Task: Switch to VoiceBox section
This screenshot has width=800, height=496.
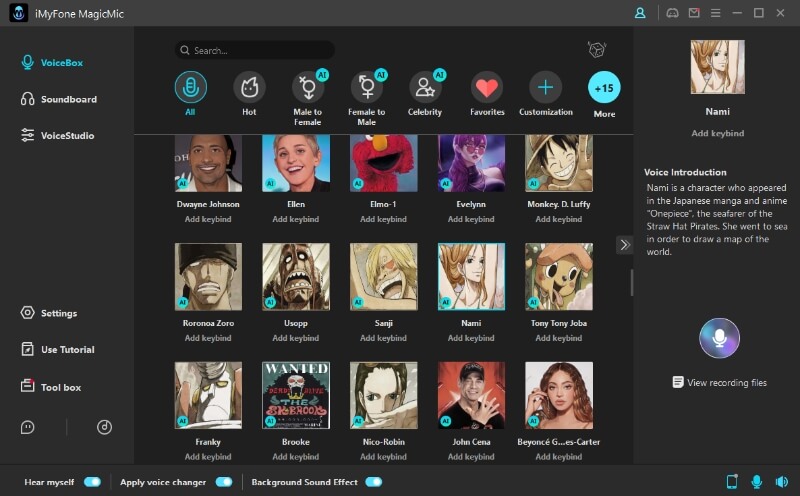Action: point(52,63)
